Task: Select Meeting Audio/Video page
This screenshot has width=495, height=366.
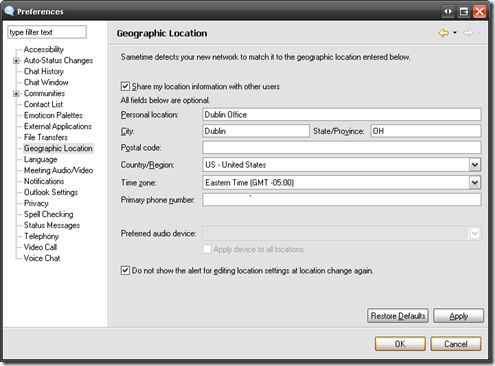Action: coord(58,170)
